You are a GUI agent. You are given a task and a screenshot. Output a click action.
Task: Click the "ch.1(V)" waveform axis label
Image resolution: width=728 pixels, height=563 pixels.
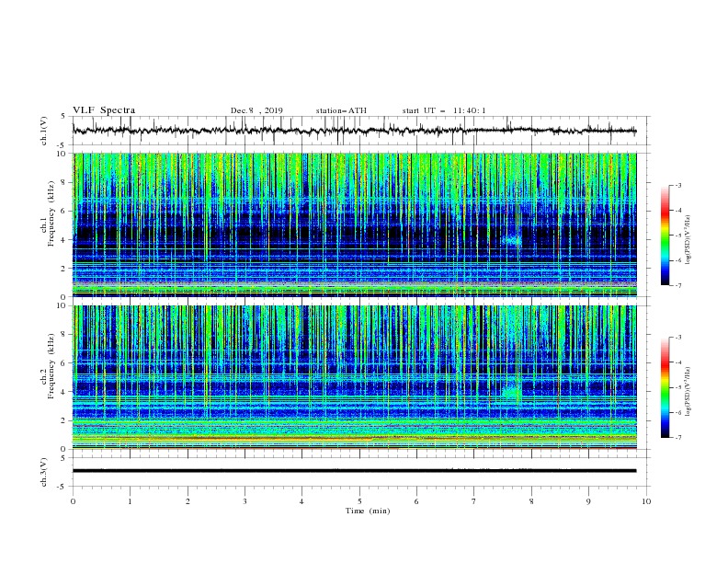click(44, 131)
